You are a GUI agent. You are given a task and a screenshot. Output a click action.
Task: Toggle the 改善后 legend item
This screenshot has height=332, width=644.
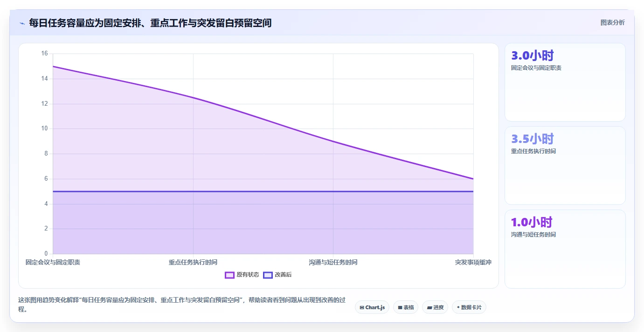pos(277,275)
